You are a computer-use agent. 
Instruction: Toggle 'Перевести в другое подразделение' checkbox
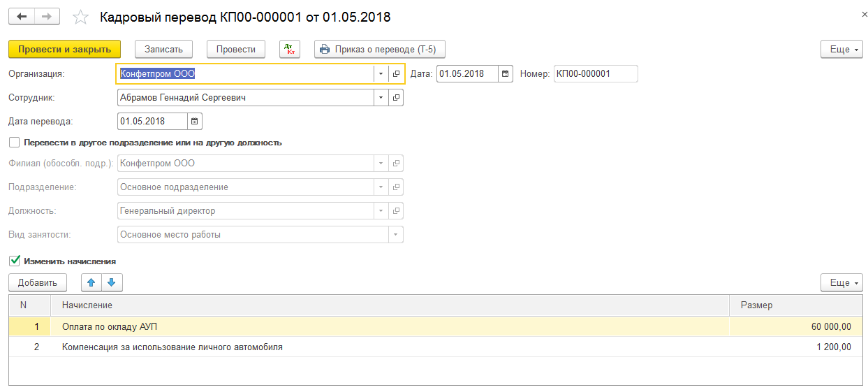[14, 143]
